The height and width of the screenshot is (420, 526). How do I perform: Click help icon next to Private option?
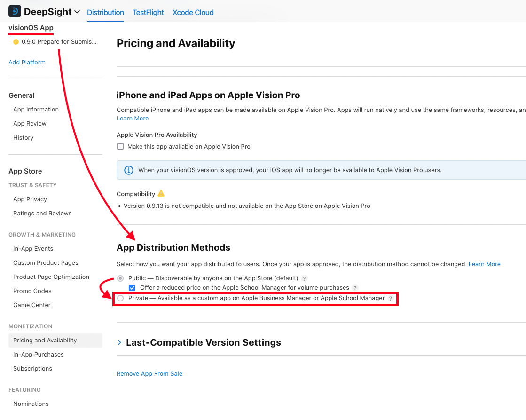coord(391,298)
